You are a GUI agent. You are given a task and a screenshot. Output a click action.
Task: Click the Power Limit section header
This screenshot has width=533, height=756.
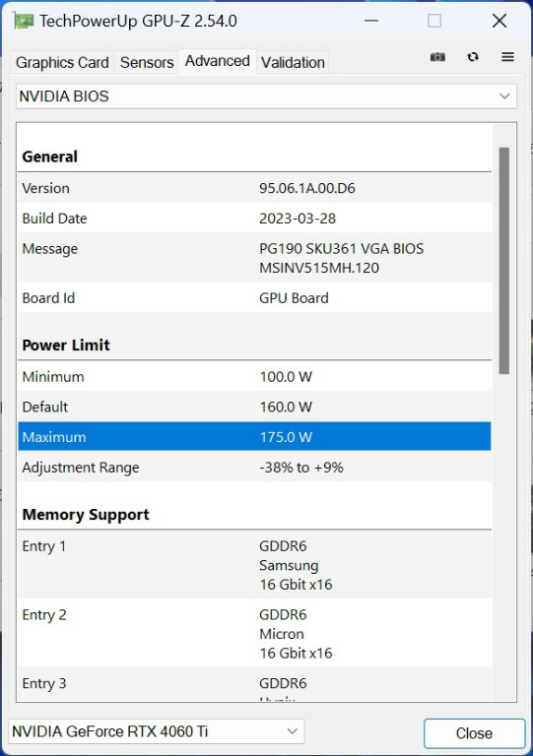click(66, 346)
